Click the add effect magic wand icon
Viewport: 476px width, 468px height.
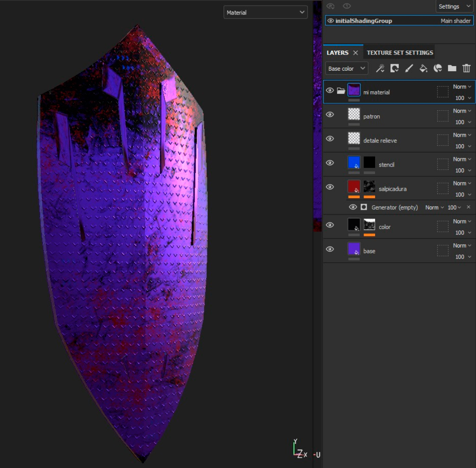point(380,68)
